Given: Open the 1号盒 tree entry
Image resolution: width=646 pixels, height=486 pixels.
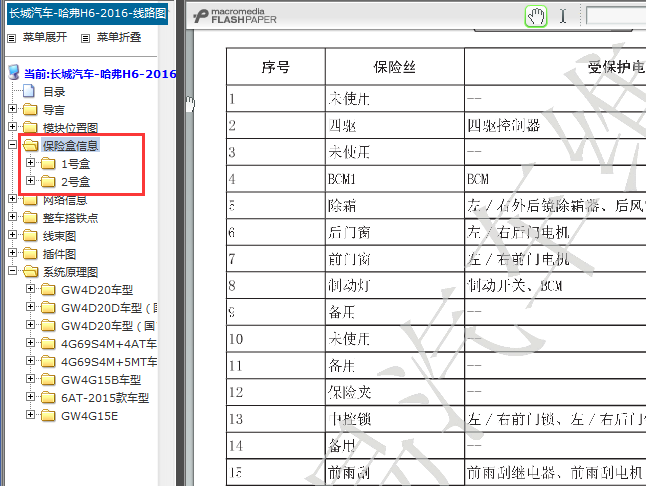Looking at the screenshot, I should click(x=75, y=164).
